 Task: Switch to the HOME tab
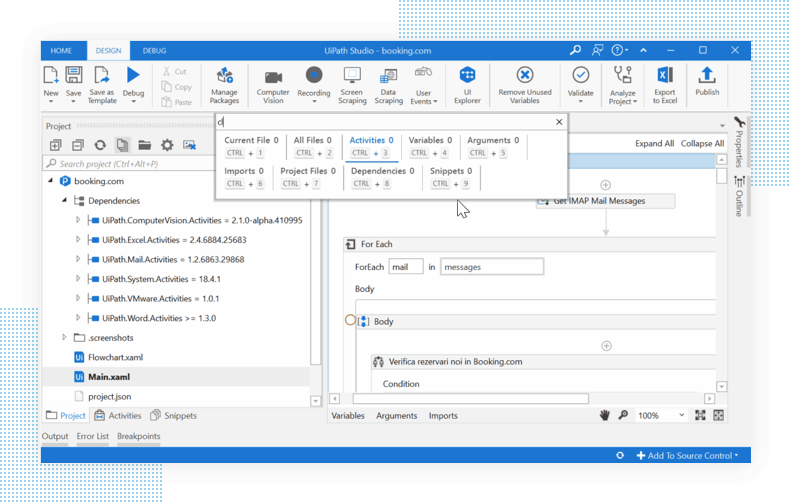61,51
